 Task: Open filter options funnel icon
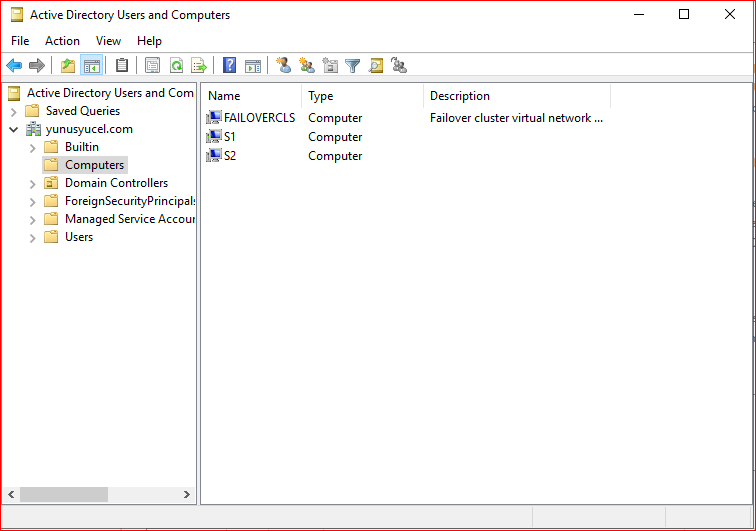(353, 65)
